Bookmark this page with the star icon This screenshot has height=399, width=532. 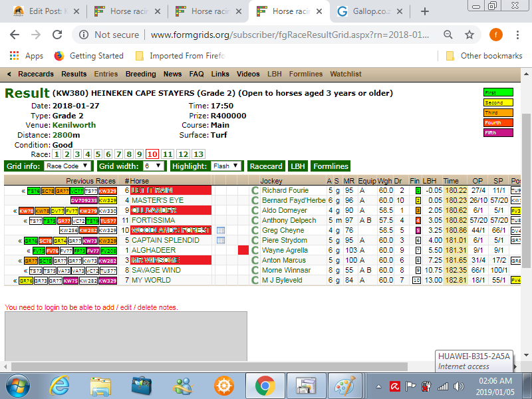469,35
